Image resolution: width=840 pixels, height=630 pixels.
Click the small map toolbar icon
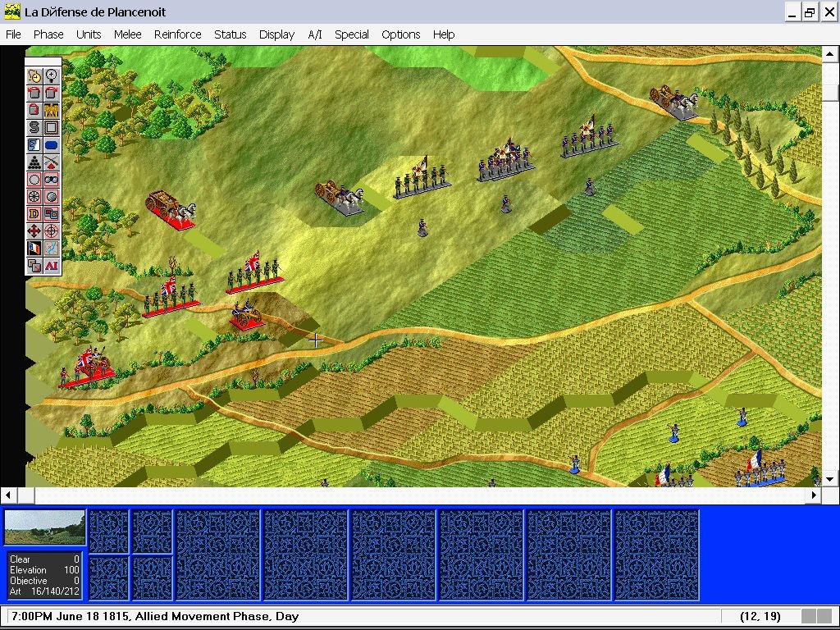[52, 248]
